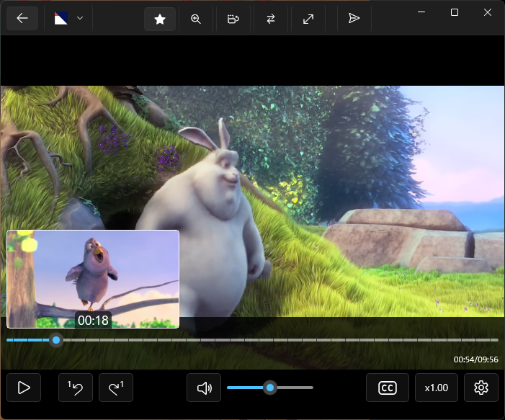505x420 pixels.
Task: Change playback speed x1.00 button
Action: tap(437, 388)
